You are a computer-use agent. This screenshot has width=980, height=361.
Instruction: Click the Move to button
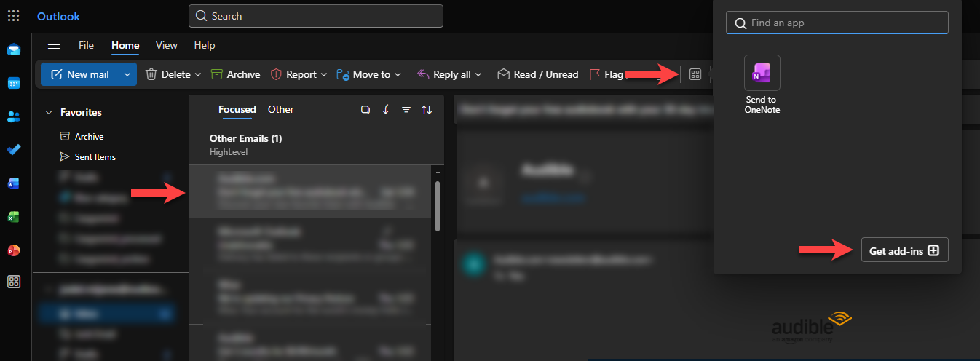363,74
